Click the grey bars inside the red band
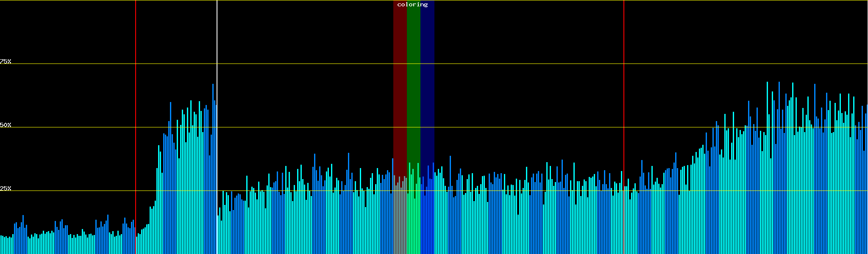 [x=400, y=220]
